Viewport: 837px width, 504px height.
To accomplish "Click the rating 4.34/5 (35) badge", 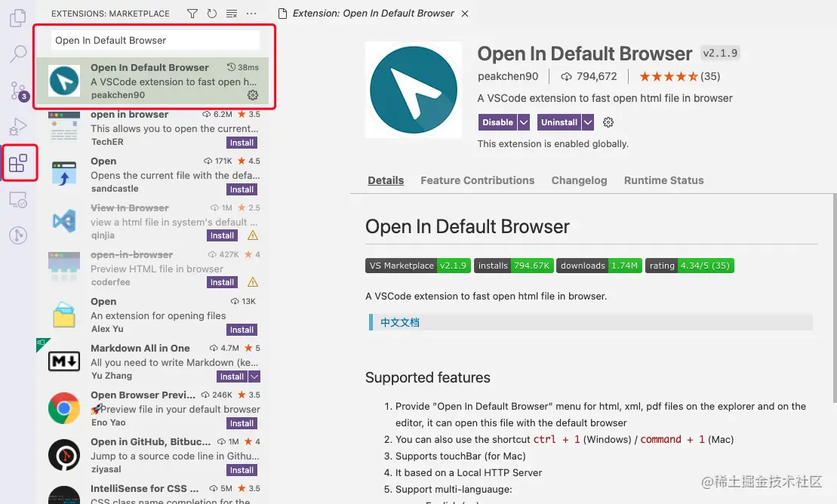I will [690, 266].
